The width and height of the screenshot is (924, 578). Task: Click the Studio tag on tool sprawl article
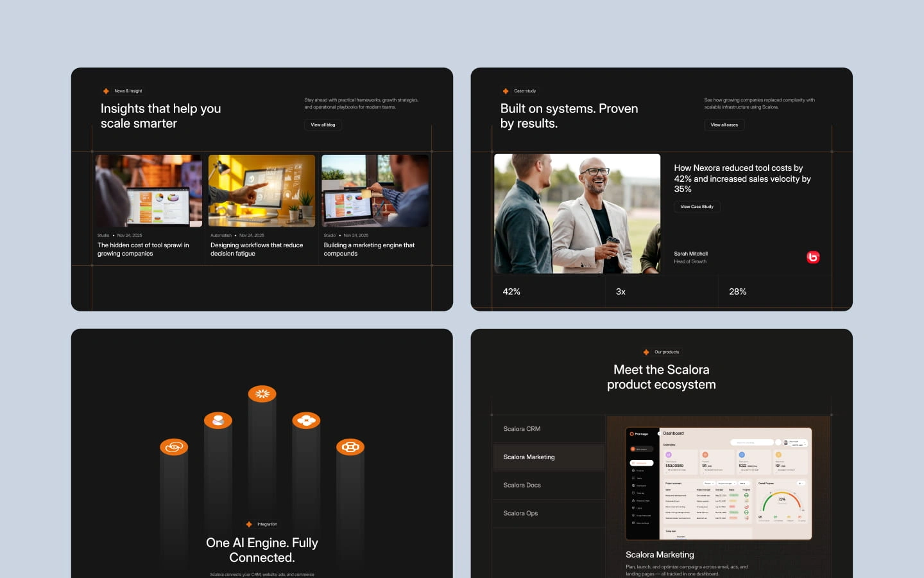(x=103, y=236)
